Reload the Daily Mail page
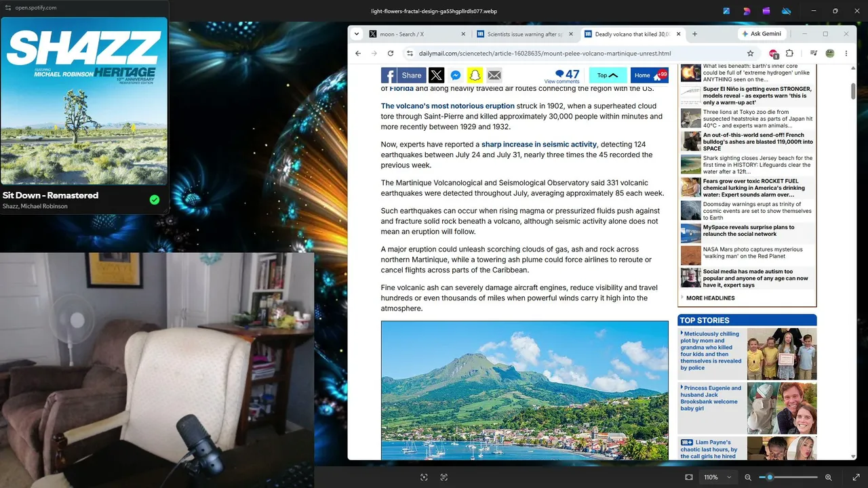 (x=391, y=54)
